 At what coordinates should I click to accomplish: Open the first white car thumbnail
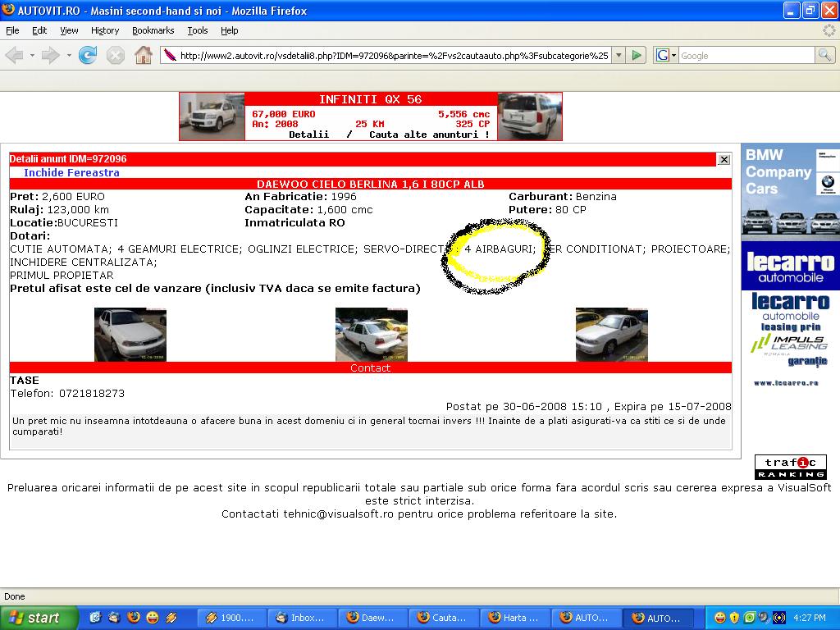tap(130, 335)
